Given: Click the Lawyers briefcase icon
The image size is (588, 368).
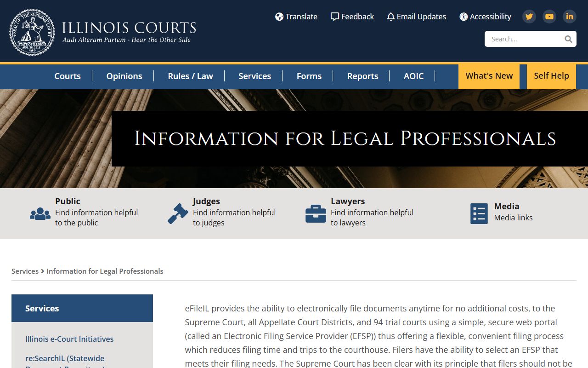Looking at the screenshot, I should tap(316, 214).
